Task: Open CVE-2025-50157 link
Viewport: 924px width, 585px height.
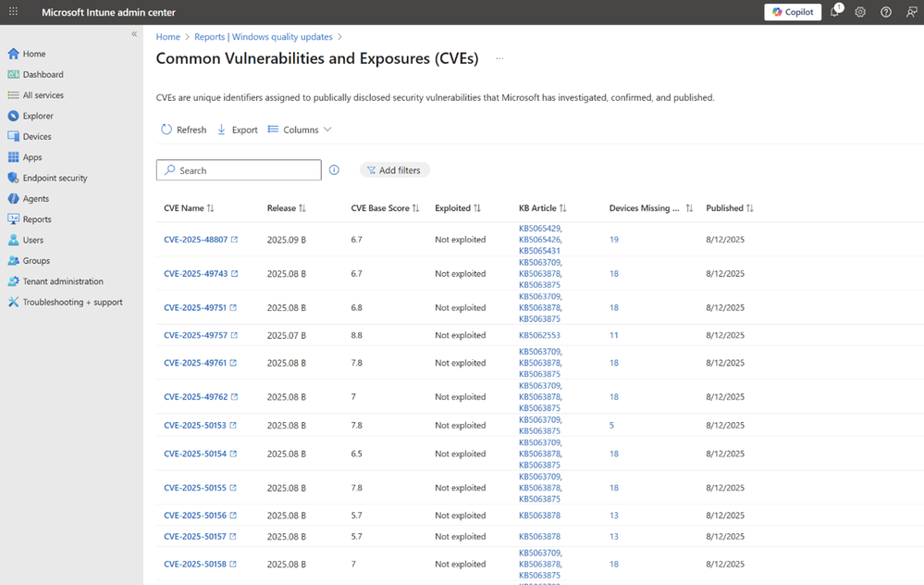Action: pos(195,537)
